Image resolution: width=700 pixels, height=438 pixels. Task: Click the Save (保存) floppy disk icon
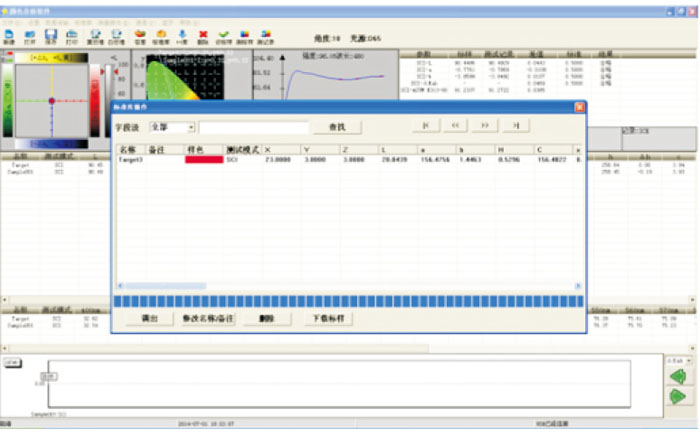[51, 37]
